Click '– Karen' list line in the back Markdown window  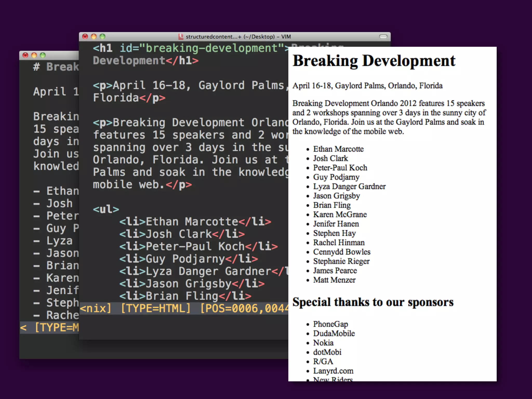tap(56, 278)
